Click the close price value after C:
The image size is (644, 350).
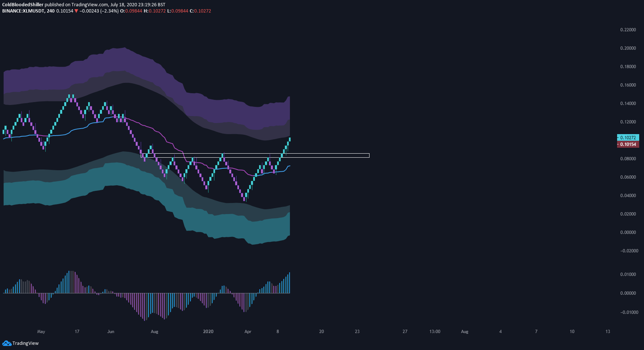(203, 11)
